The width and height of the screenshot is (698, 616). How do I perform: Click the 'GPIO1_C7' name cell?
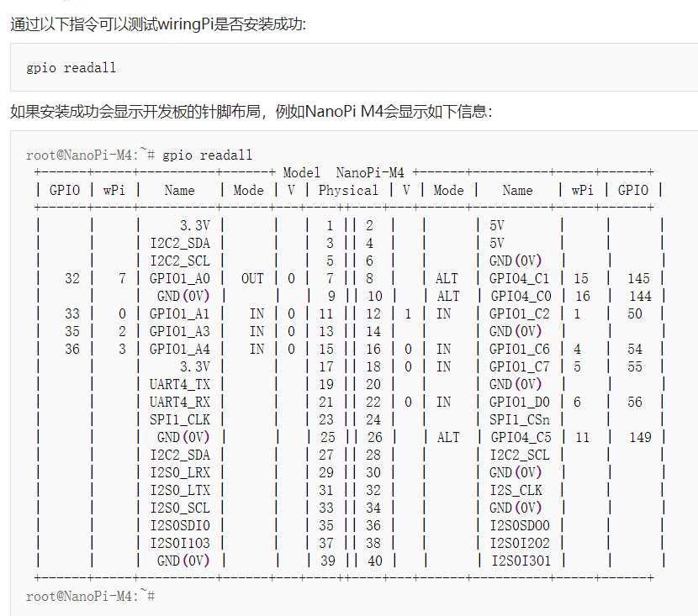click(x=519, y=367)
